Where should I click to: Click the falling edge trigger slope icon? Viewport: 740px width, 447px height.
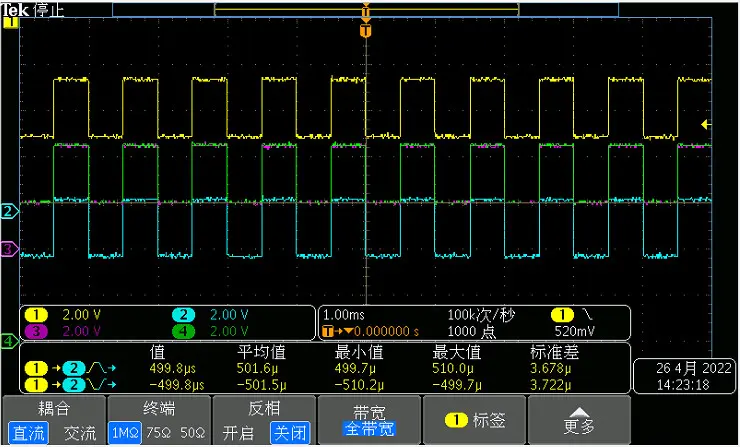tap(589, 315)
